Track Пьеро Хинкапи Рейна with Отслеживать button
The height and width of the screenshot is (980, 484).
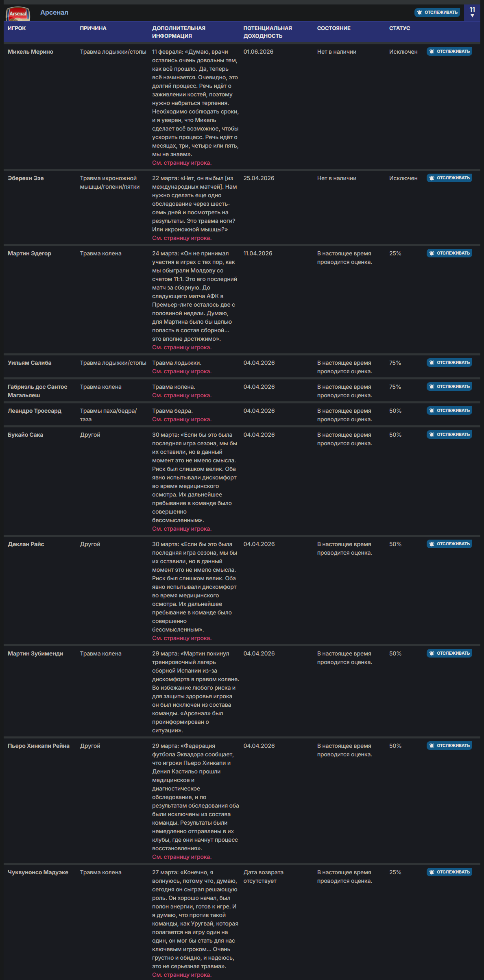(449, 746)
